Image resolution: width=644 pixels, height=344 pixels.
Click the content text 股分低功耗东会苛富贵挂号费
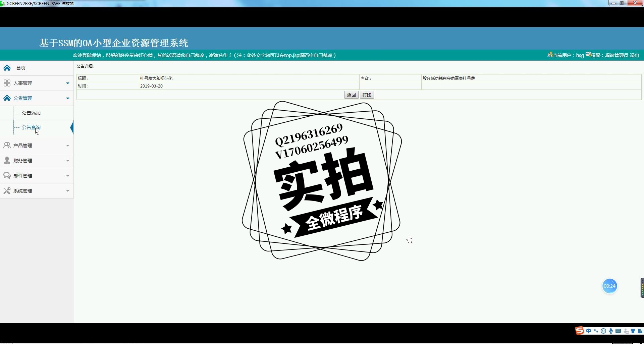[x=448, y=78]
